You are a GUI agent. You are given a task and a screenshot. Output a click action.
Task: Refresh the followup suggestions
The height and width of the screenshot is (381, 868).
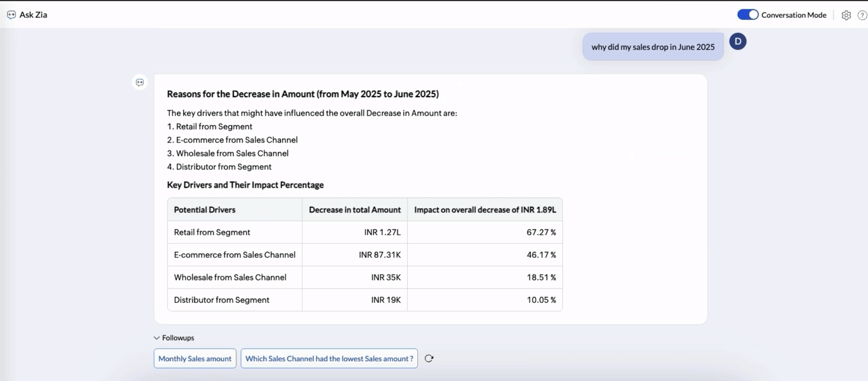tap(429, 359)
